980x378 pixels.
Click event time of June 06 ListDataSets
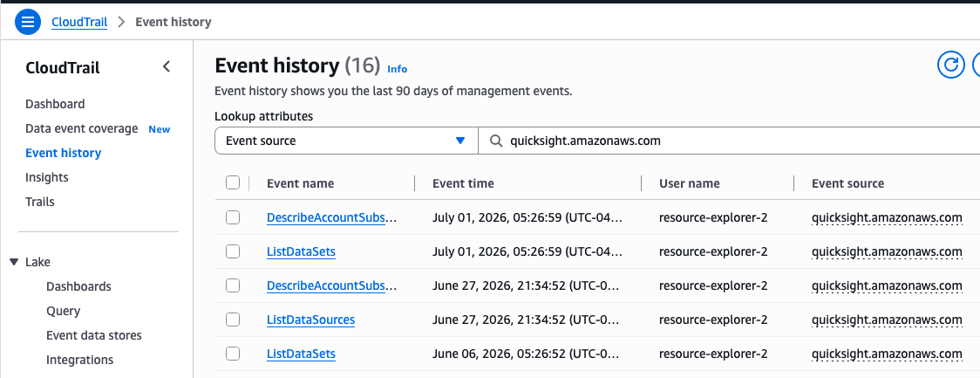point(527,354)
